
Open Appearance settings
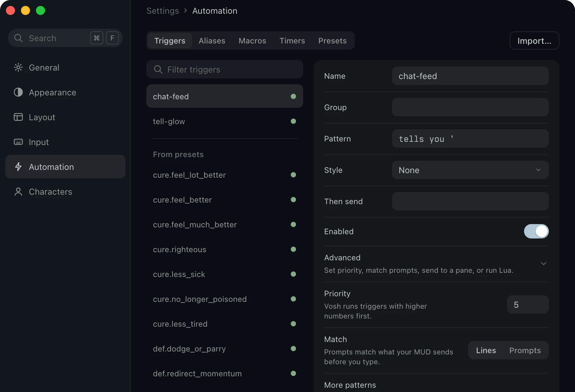pyautogui.click(x=65, y=92)
